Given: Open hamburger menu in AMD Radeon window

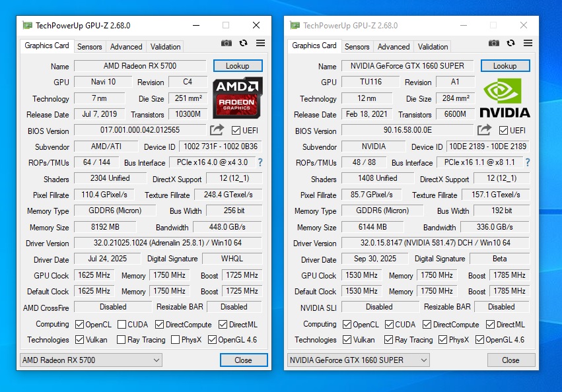Looking at the screenshot, I should 261,43.
